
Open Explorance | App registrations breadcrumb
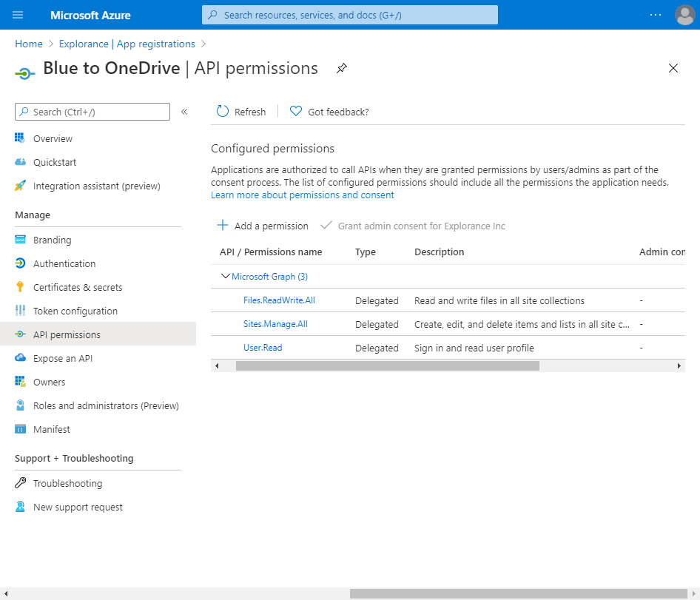click(x=127, y=44)
